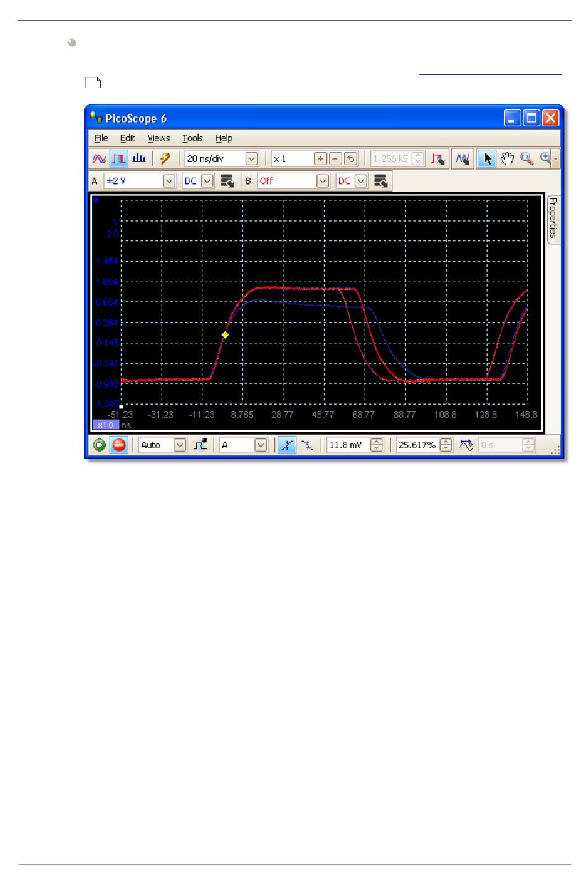Click the x1.0 axis scale button
The width and height of the screenshot is (588, 872).
pyautogui.click(x=105, y=425)
